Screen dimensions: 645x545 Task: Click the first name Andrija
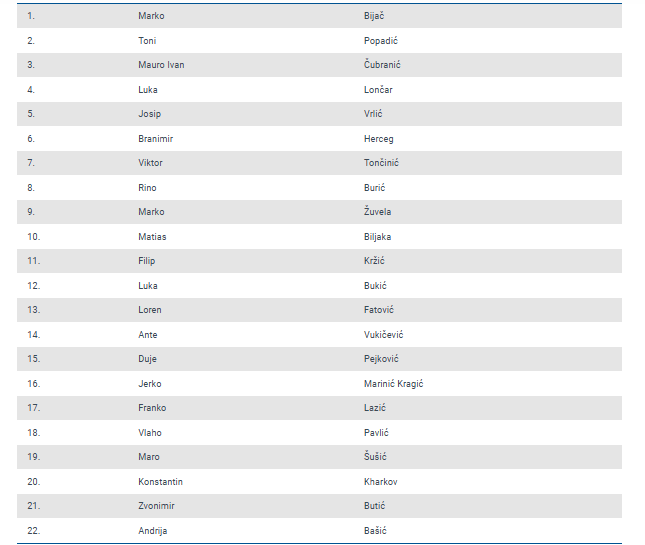pyautogui.click(x=153, y=531)
